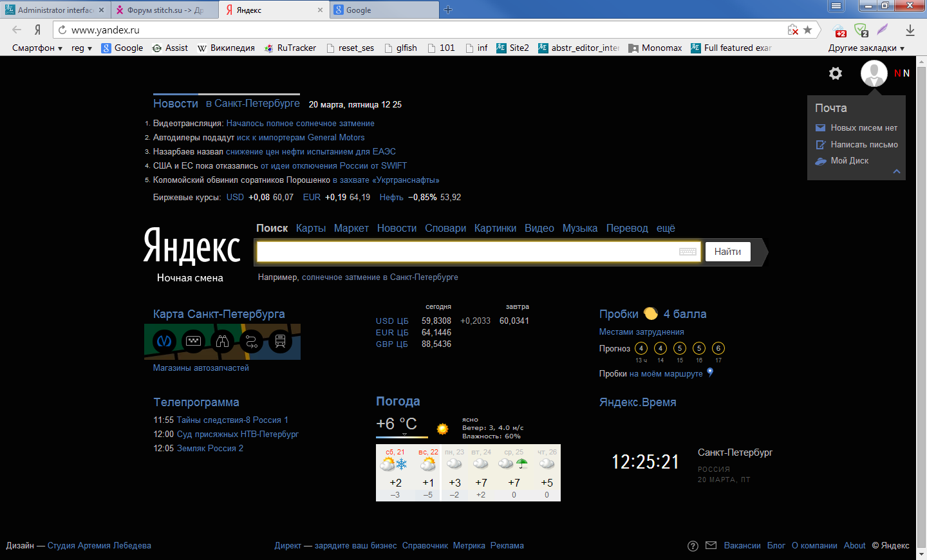Toggle the bookmark star in address bar

(x=807, y=30)
